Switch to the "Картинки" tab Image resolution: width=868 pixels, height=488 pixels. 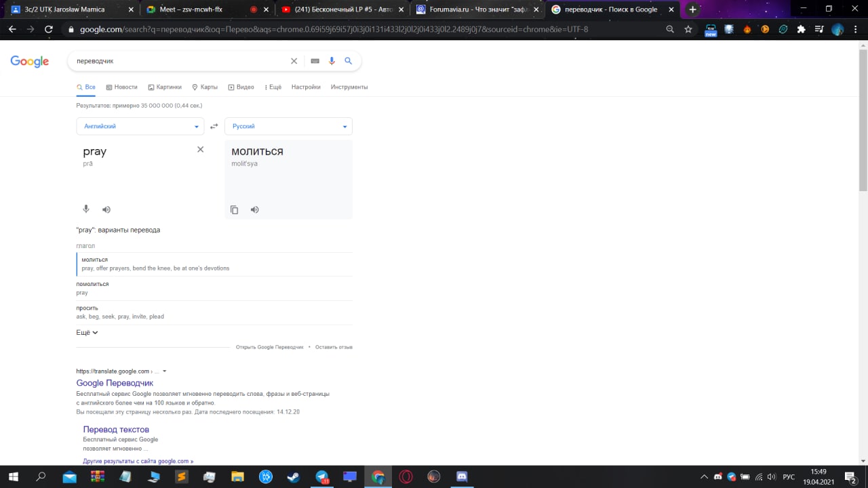pyautogui.click(x=165, y=87)
